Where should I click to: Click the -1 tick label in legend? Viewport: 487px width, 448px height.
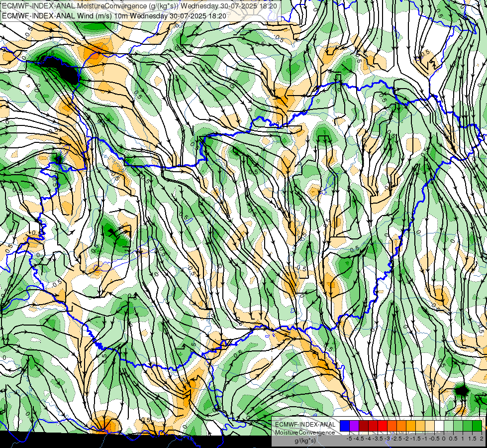click(x=425, y=439)
